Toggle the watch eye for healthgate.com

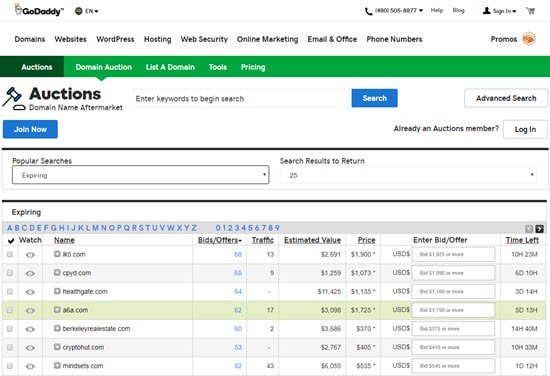pos(30,292)
